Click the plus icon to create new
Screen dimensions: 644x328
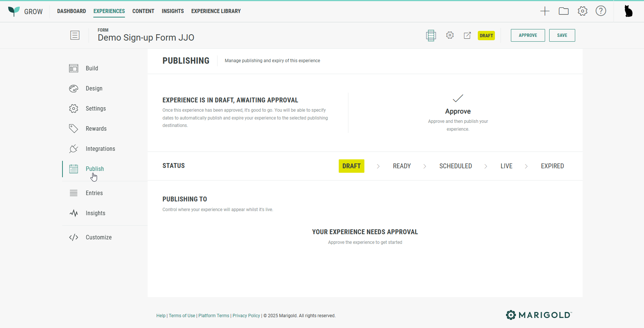[545, 11]
